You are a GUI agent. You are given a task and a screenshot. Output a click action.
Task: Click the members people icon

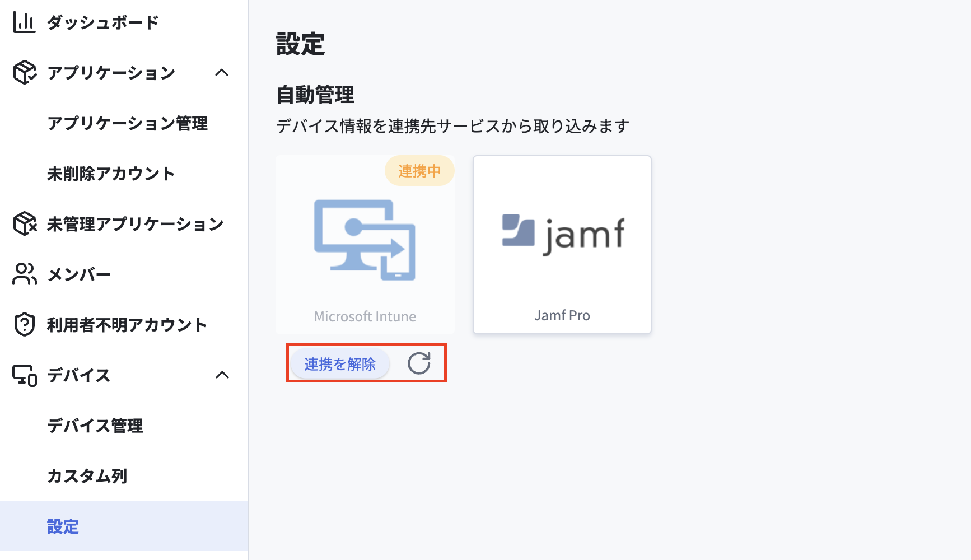[x=25, y=274]
